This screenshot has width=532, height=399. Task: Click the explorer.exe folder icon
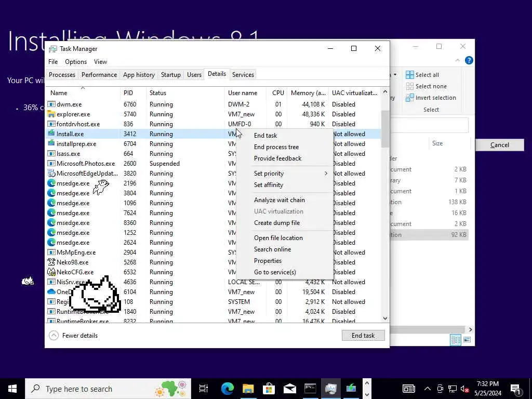click(x=51, y=114)
